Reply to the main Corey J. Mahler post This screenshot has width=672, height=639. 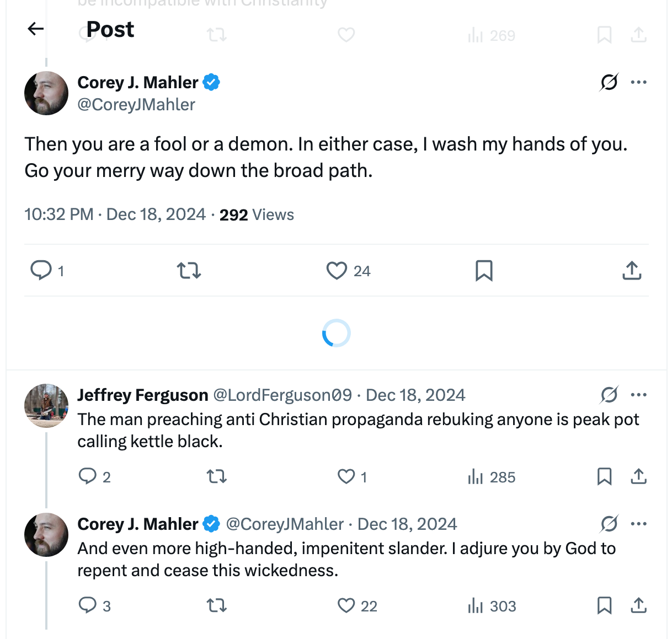[41, 271]
